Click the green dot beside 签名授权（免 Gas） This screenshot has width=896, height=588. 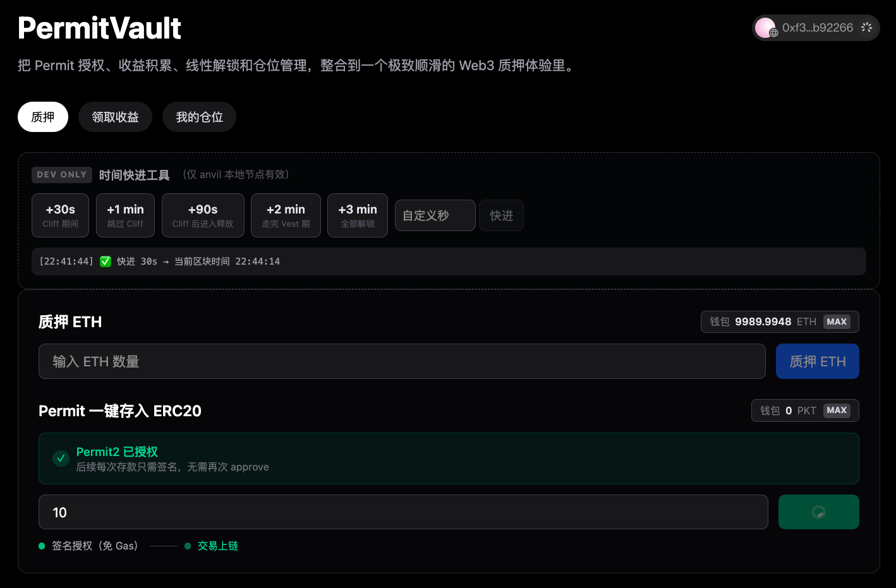[x=42, y=546]
